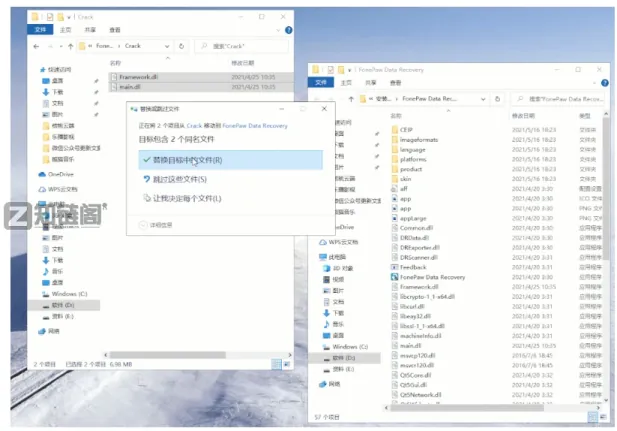Switch the FonePaw window to details view icon
The width and height of the screenshot is (617, 431).
[x=593, y=417]
